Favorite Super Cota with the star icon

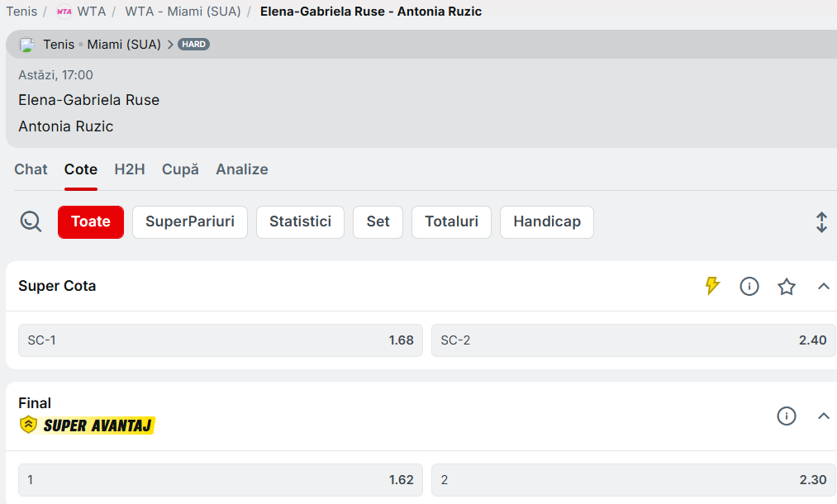coord(787,287)
